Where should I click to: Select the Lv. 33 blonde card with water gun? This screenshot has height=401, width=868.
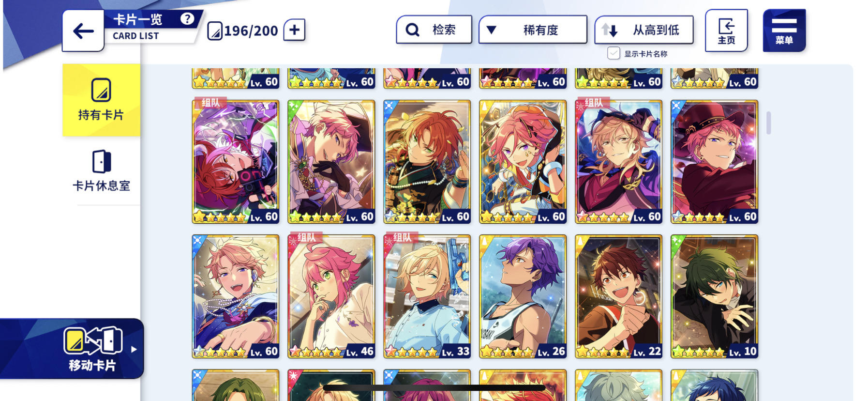tap(427, 296)
